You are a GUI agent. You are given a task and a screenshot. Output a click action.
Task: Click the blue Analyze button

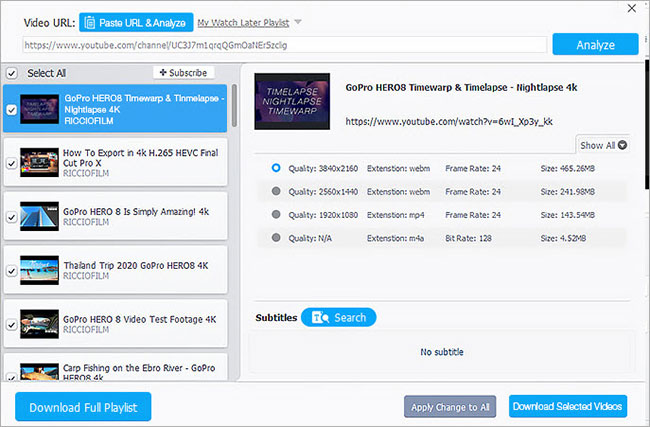[x=595, y=44]
